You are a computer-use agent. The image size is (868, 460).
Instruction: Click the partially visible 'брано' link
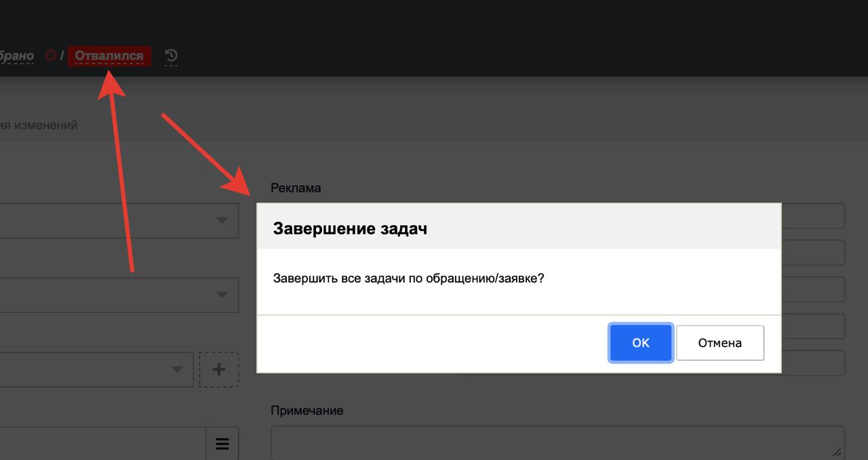click(16, 56)
